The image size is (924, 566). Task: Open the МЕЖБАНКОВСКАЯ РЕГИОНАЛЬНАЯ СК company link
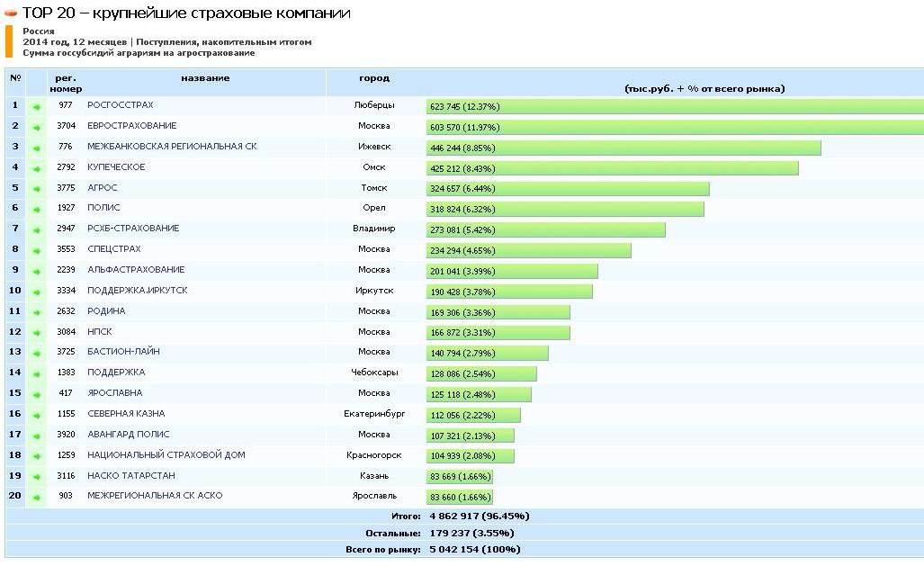(x=172, y=147)
